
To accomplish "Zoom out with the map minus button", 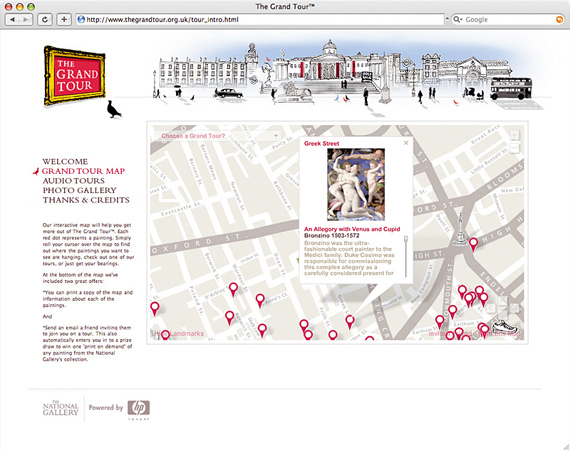I will click(514, 148).
